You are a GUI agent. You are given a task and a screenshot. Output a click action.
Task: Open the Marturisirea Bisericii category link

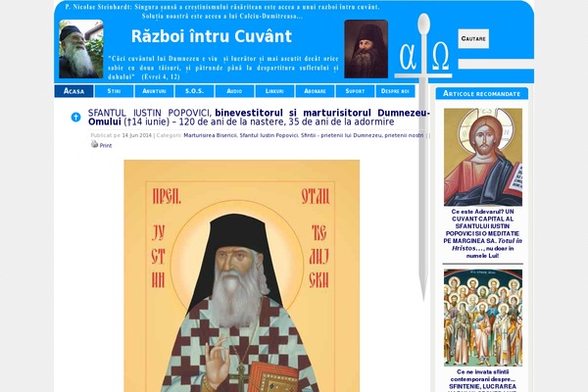point(210,135)
